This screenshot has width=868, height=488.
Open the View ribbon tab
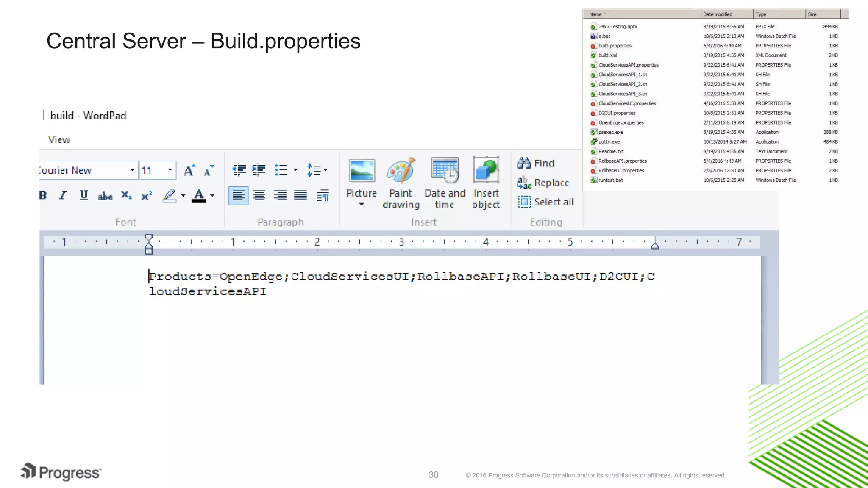point(59,140)
